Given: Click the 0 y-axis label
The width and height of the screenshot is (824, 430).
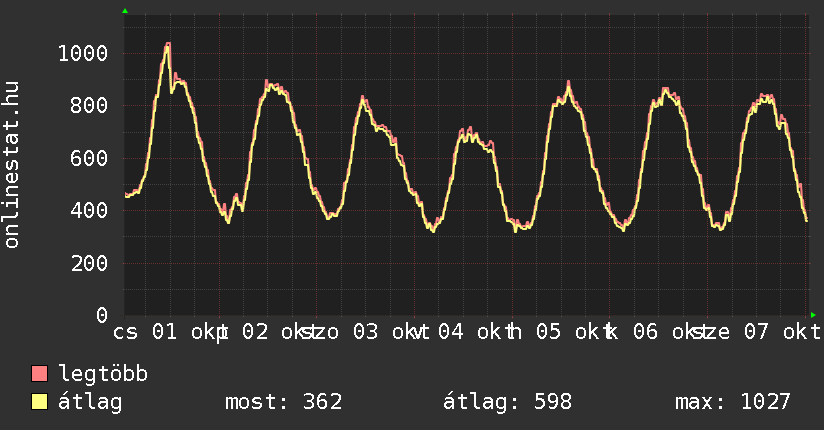Looking at the screenshot, I should point(102,315).
